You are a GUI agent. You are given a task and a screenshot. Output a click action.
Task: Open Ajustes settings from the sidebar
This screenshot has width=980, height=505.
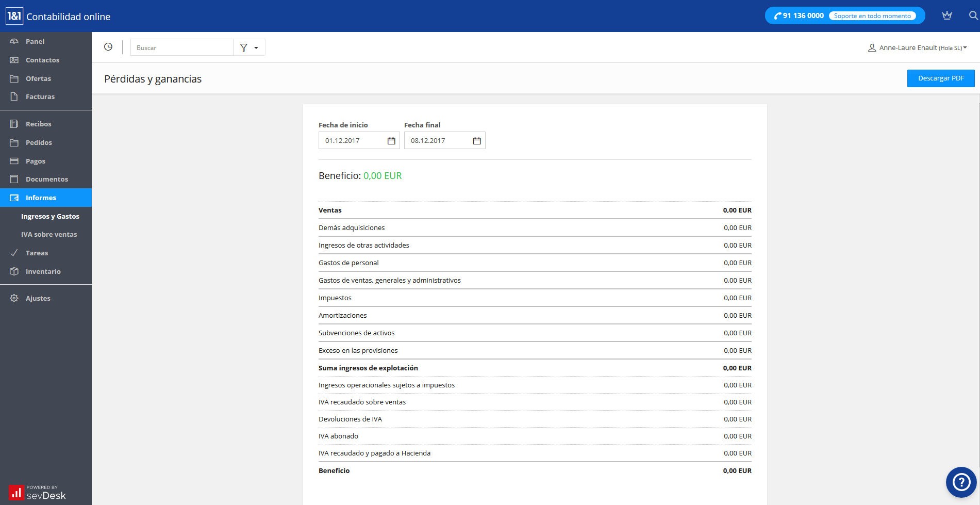(x=38, y=298)
